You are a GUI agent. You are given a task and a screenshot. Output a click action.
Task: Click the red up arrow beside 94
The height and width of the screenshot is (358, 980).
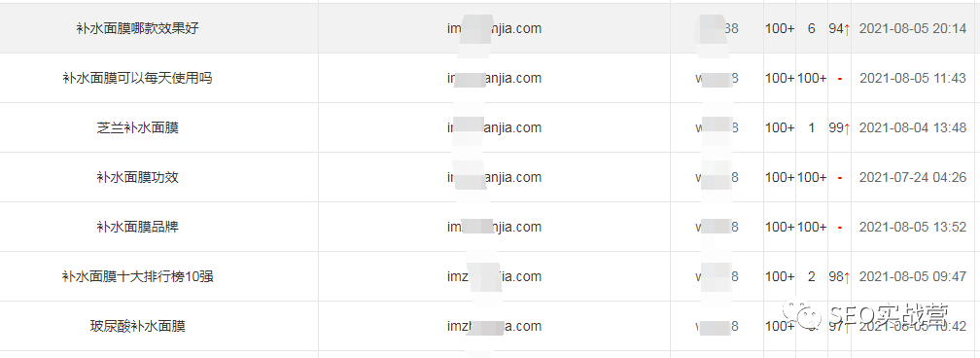(x=847, y=29)
